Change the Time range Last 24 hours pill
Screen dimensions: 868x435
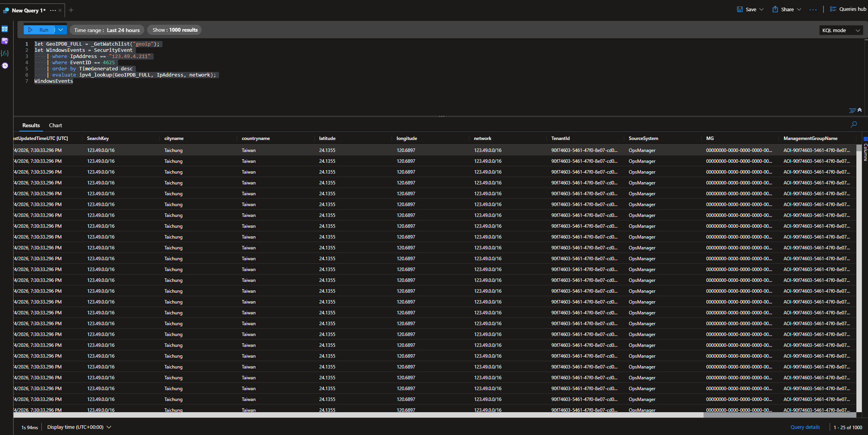(107, 30)
